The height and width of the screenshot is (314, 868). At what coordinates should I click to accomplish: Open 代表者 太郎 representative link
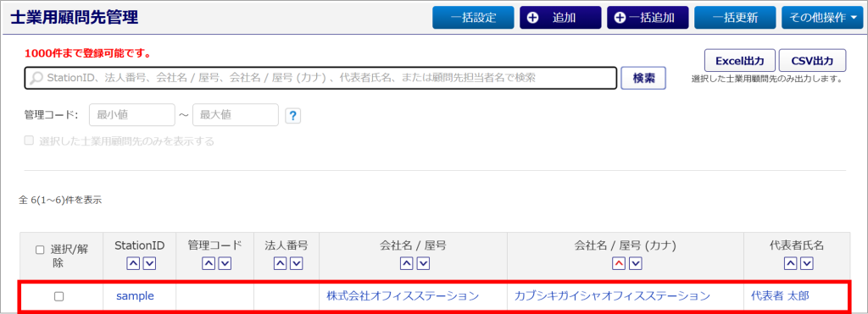tap(780, 296)
